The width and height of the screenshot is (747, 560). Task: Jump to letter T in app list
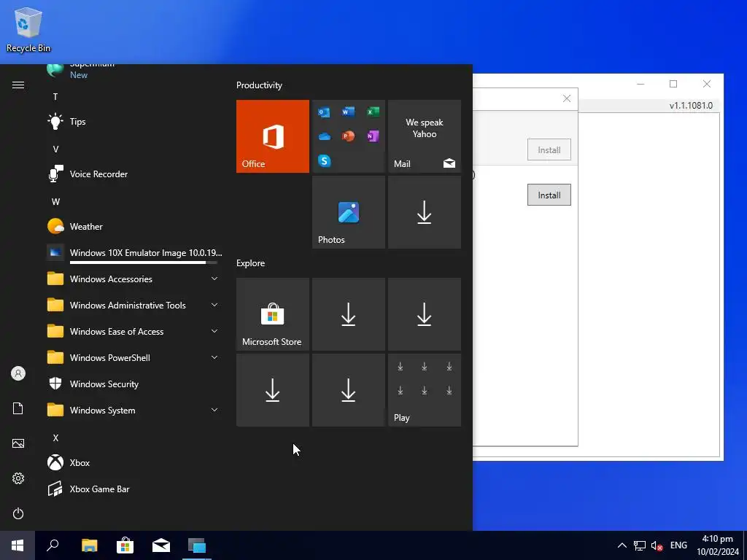(55, 97)
